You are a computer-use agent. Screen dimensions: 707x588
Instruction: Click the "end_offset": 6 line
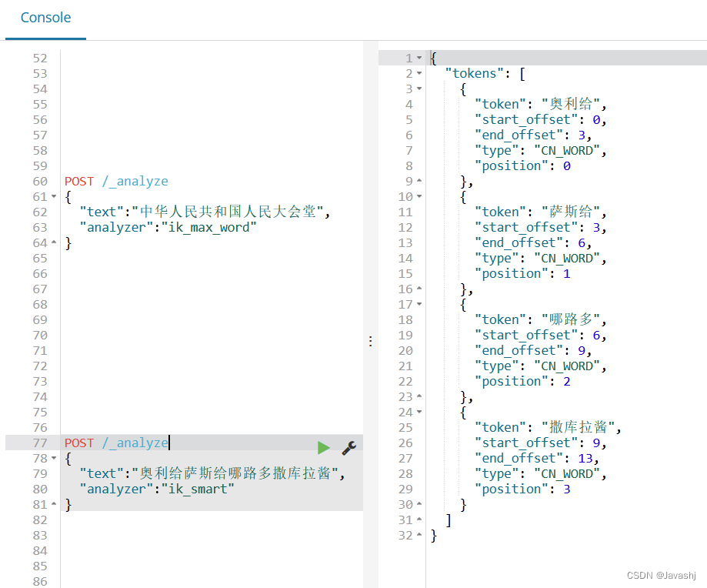tap(533, 242)
